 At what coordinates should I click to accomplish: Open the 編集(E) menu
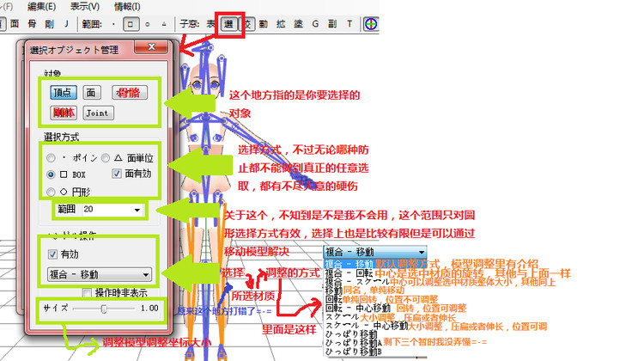click(x=41, y=6)
